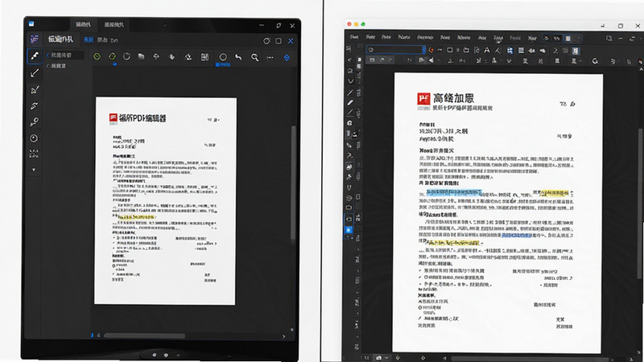644x362 pixels.
Task: Click the magnifier search icon in left window toolbar
Action: pyautogui.click(x=254, y=57)
